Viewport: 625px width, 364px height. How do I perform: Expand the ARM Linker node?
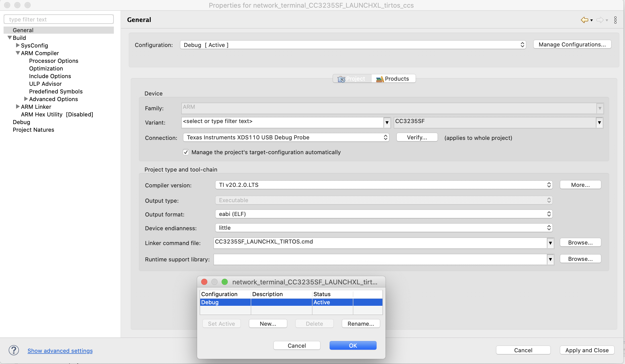(x=18, y=107)
